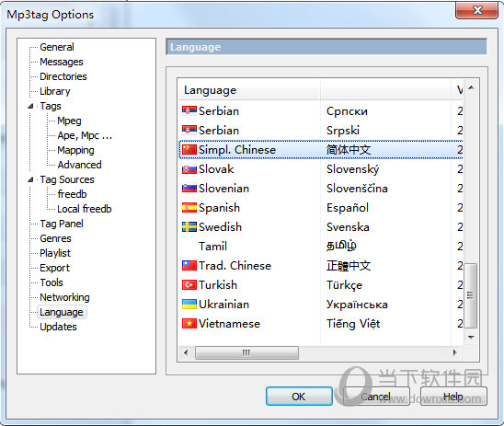Click the Ukrainian flag icon
This screenshot has width=504, height=426.
(189, 305)
